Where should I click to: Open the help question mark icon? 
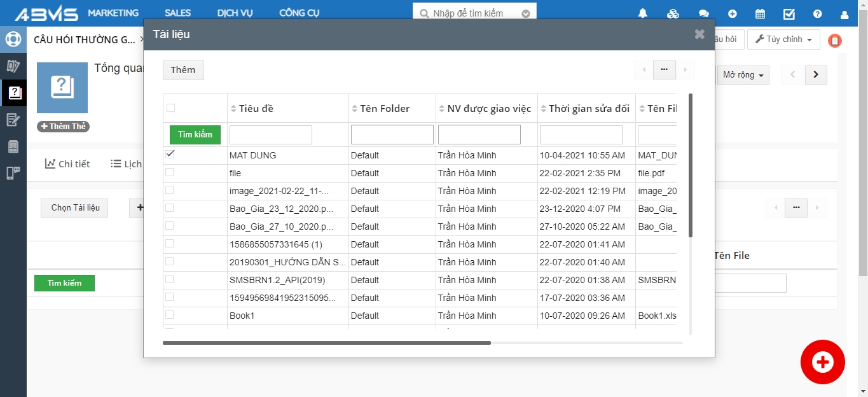click(818, 13)
